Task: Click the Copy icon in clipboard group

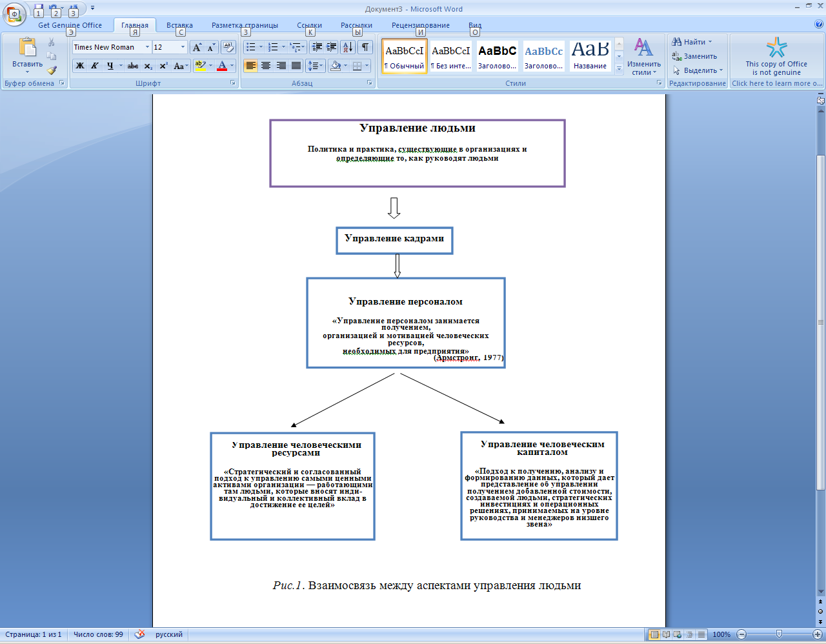Action: (52, 56)
